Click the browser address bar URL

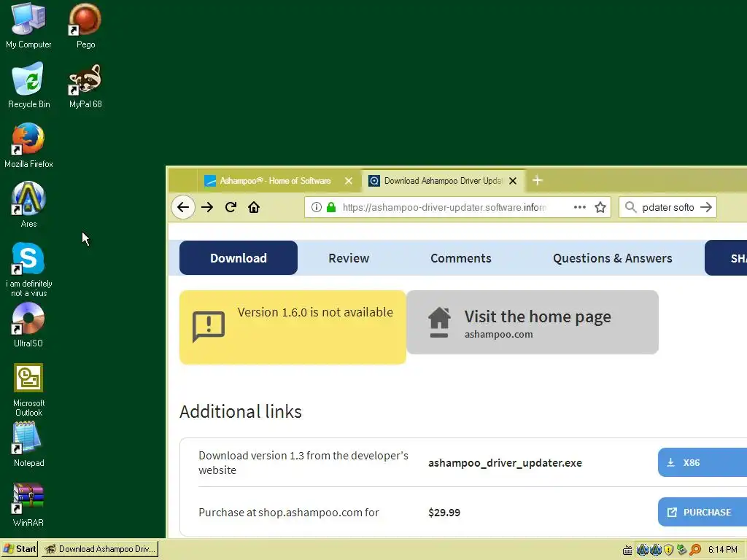[444, 207]
